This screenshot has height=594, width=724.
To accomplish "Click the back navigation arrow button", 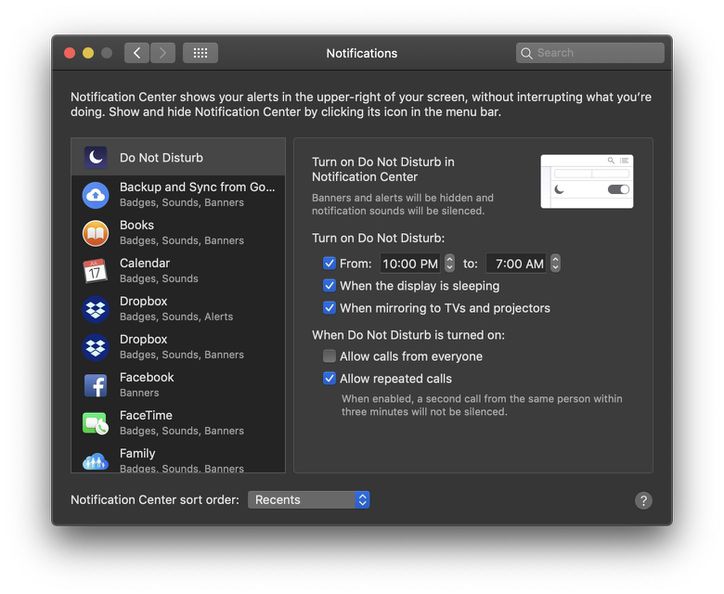I will tap(137, 53).
